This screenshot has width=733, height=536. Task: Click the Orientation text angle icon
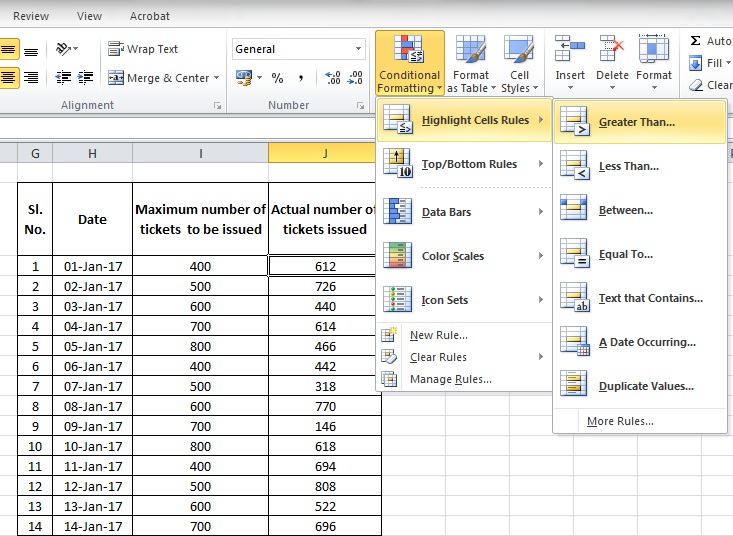(x=63, y=49)
